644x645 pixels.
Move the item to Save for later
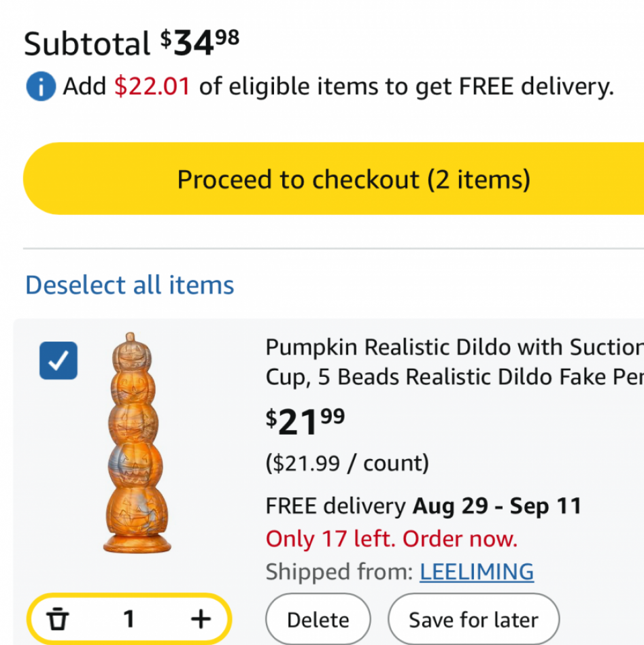click(473, 620)
